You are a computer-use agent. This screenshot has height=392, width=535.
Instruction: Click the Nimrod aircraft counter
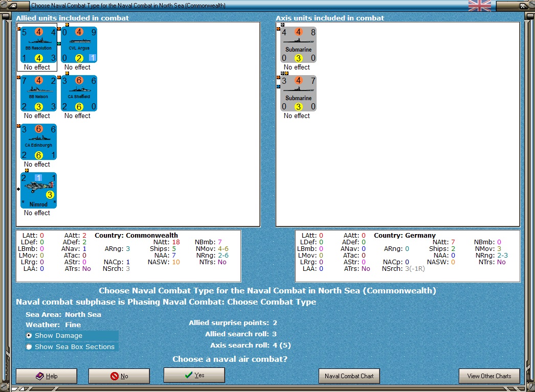click(x=38, y=190)
